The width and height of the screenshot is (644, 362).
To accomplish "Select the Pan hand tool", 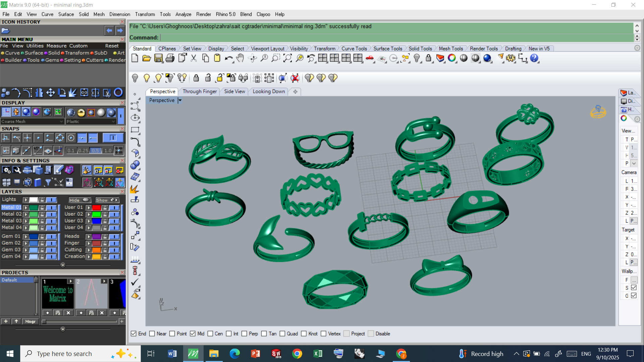I will tap(240, 58).
